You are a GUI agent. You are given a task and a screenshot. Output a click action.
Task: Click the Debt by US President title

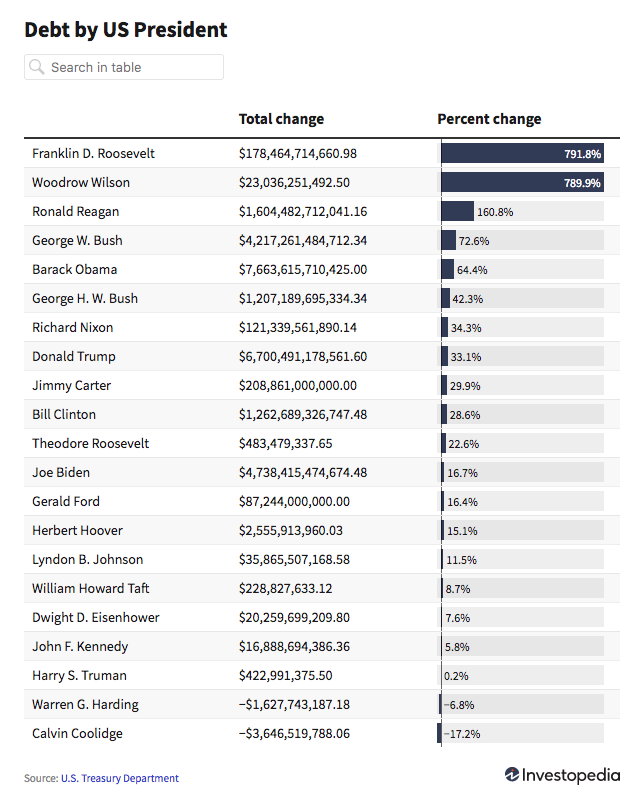coord(126,30)
